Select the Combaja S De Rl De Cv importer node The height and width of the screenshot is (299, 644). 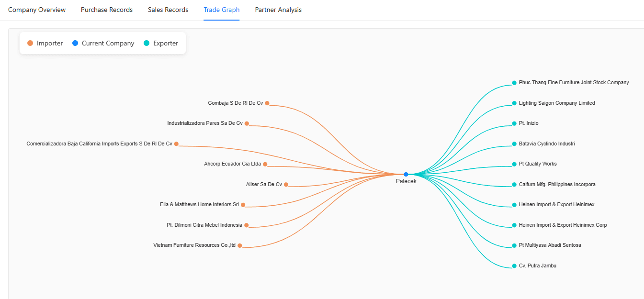pos(267,103)
